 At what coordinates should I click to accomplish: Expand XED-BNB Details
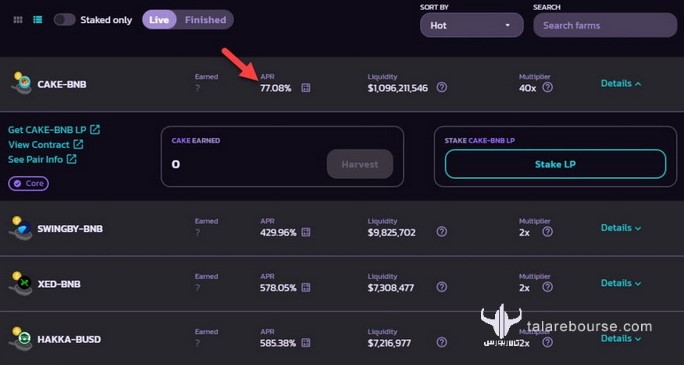(x=621, y=283)
